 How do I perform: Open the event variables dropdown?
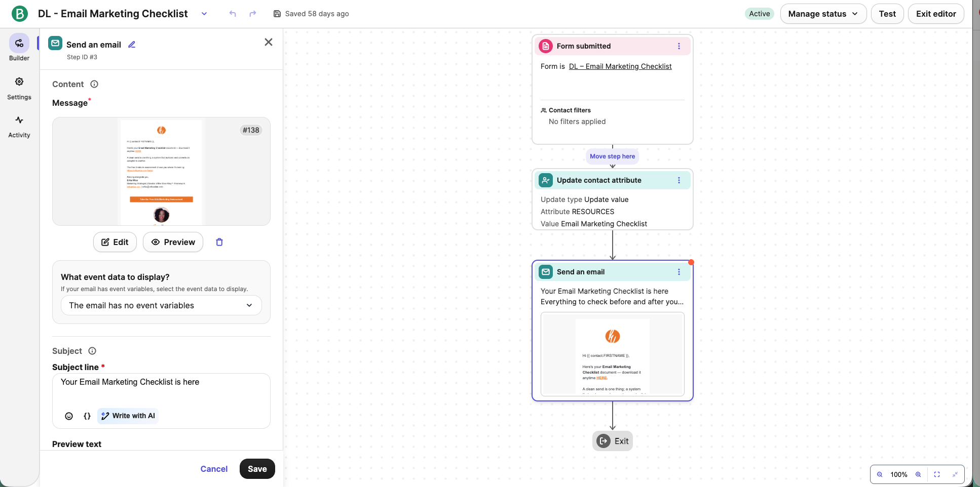161,305
